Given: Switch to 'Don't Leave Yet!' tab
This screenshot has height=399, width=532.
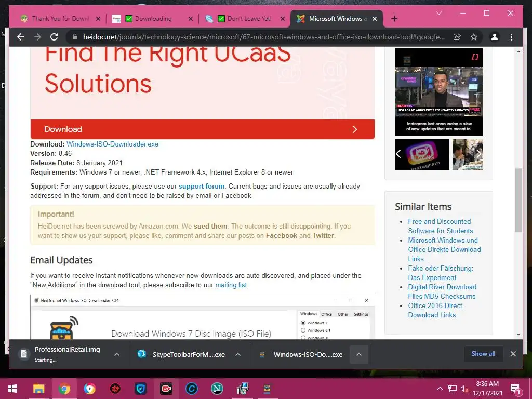Looking at the screenshot, I should (x=245, y=19).
